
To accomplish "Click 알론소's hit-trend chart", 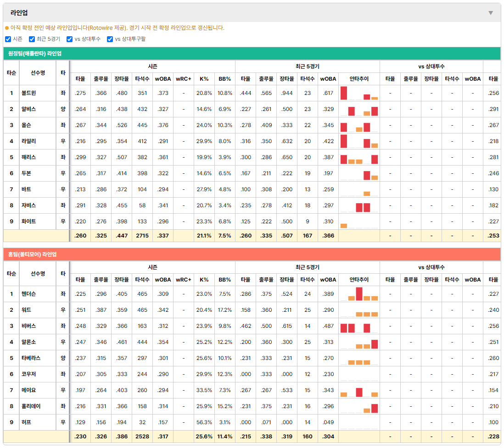I will click(x=359, y=342).
